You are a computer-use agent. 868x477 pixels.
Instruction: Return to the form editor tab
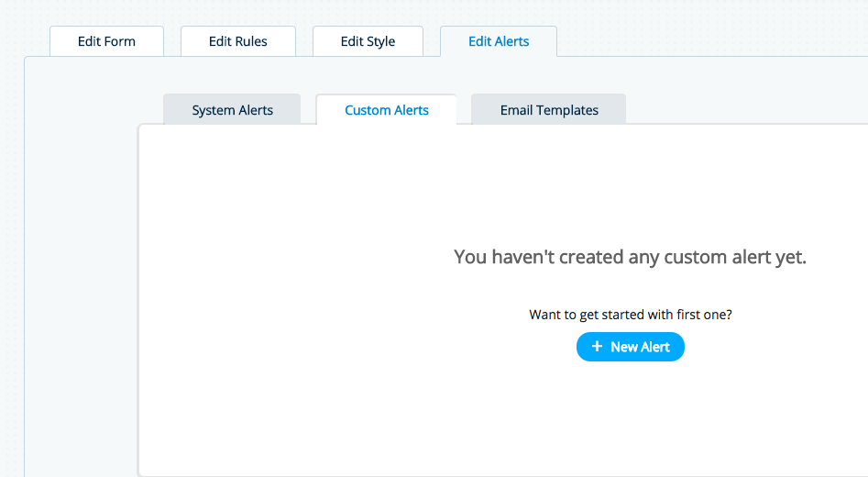point(106,41)
